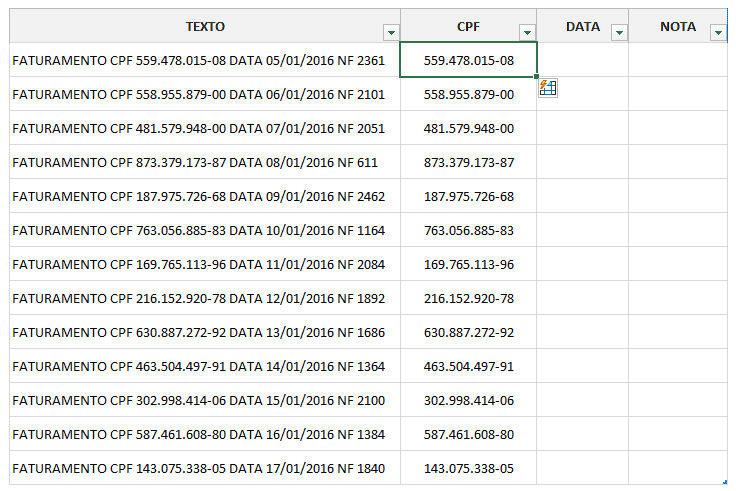This screenshot has width=736, height=491.
Task: Select the text row ending NF 1364
Action: [x=205, y=366]
